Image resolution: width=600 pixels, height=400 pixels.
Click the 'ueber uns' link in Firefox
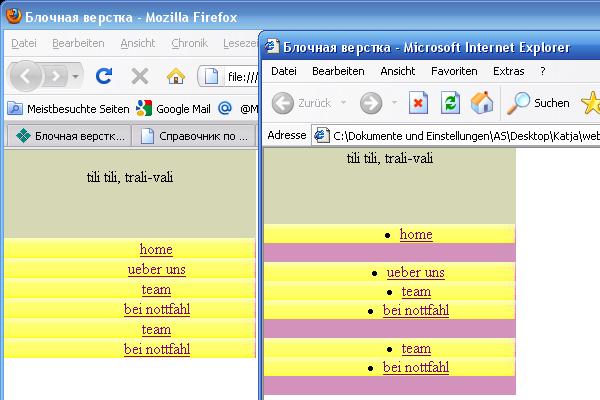156,269
